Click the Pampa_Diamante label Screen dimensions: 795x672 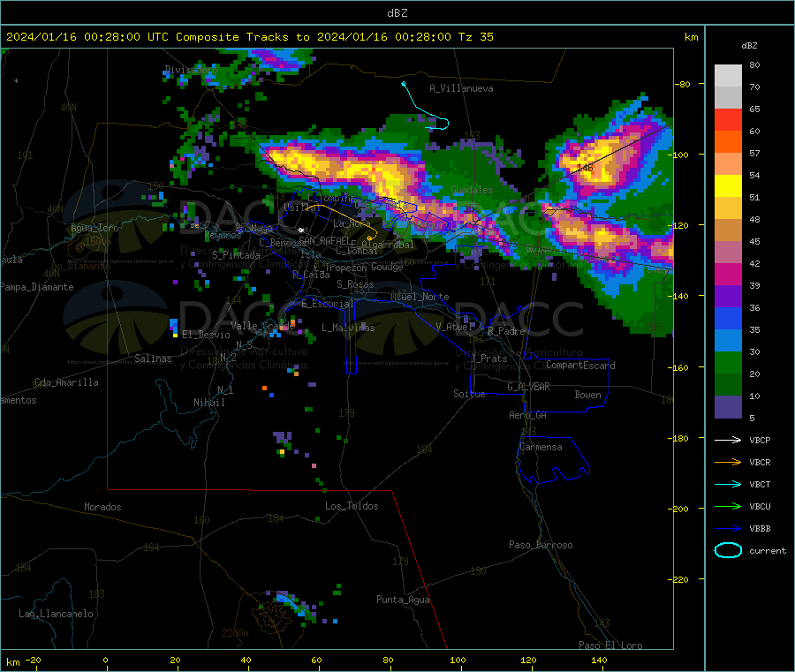36,287
